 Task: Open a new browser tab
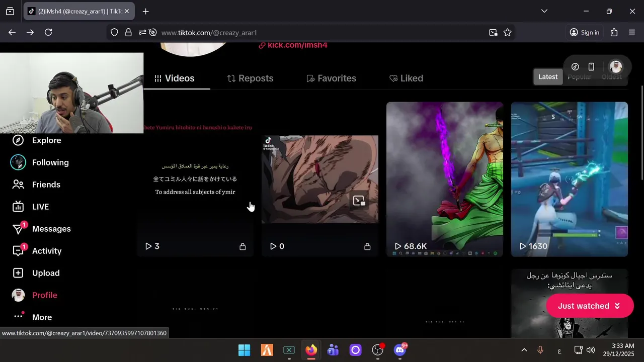point(145,11)
